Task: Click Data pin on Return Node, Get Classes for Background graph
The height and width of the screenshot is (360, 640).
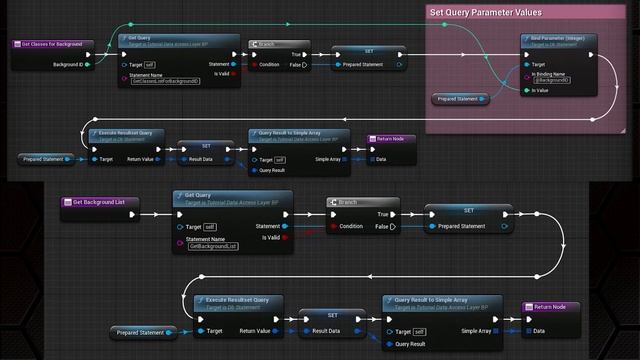Action: click(372, 159)
